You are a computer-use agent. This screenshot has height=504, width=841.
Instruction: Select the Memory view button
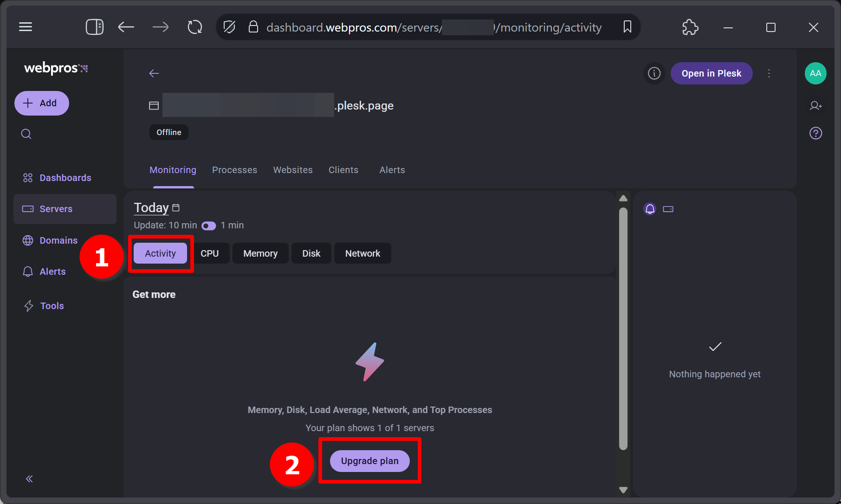pyautogui.click(x=260, y=253)
